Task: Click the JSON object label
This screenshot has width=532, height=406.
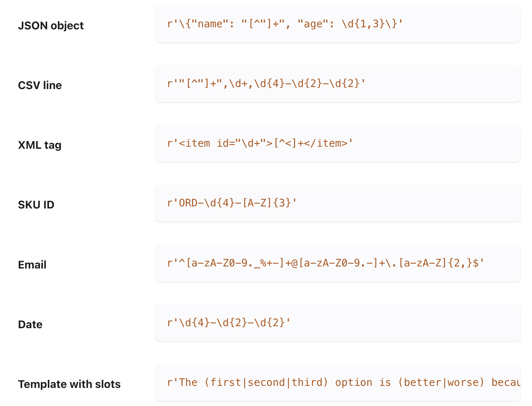Action: tap(51, 26)
